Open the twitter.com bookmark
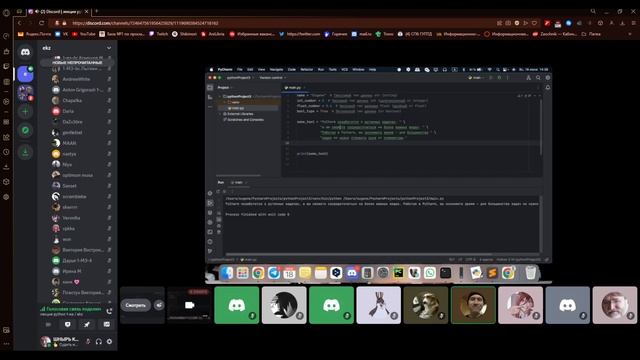Viewport: 640px width, 360px height. pyautogui.click(x=300, y=34)
